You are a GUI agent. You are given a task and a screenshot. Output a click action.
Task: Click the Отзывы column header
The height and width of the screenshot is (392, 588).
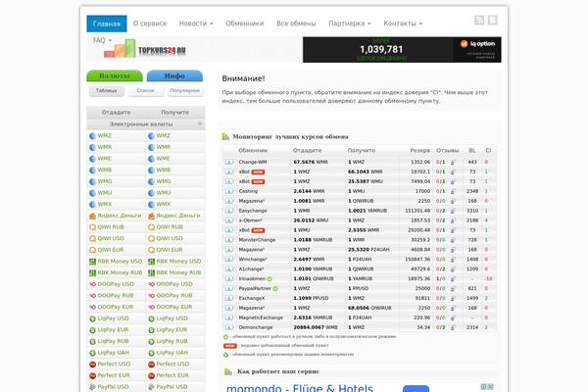coord(448,150)
